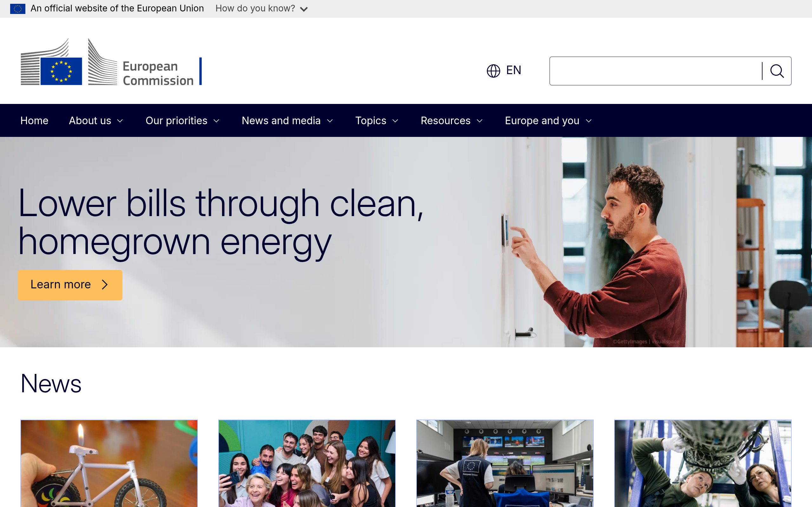The image size is (812, 507).
Task: Select Home in the navigation bar
Action: click(x=34, y=120)
